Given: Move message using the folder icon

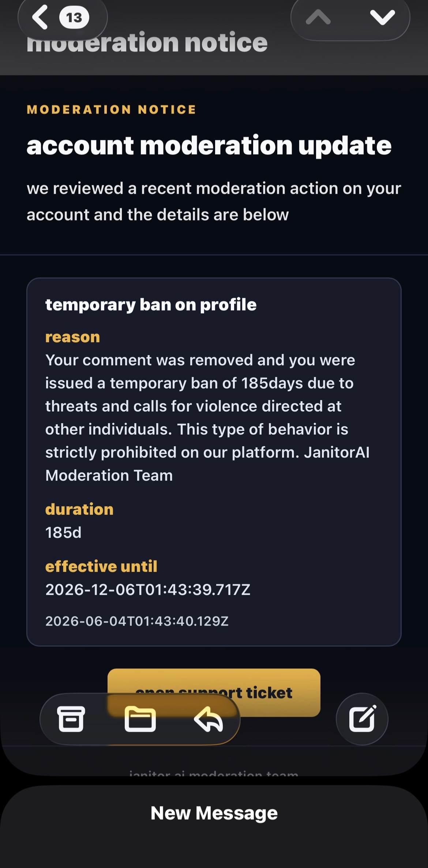Looking at the screenshot, I should (x=140, y=719).
